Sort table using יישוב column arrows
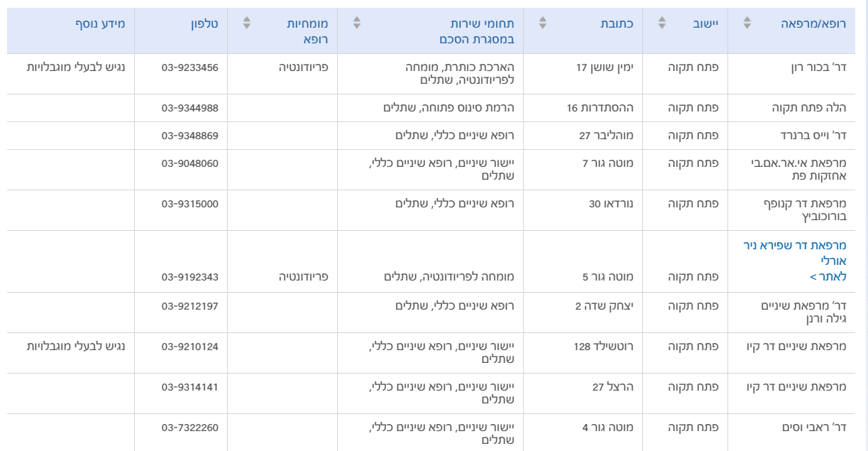This screenshot has width=868, height=451. pyautogui.click(x=662, y=23)
